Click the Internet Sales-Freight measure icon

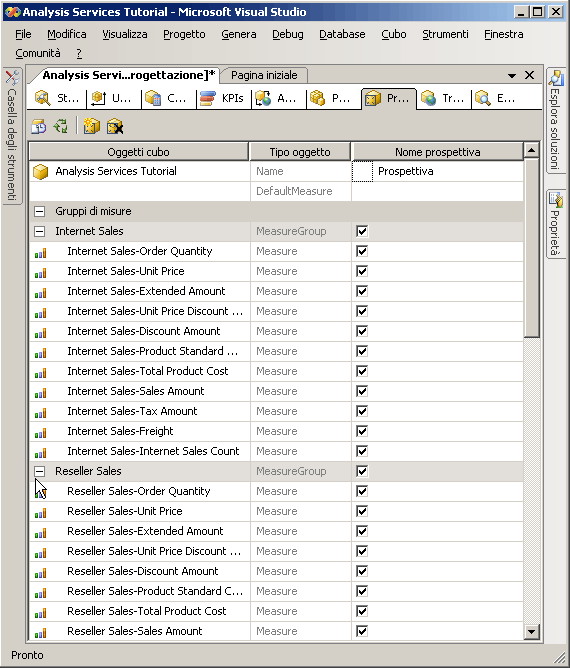(x=40, y=433)
